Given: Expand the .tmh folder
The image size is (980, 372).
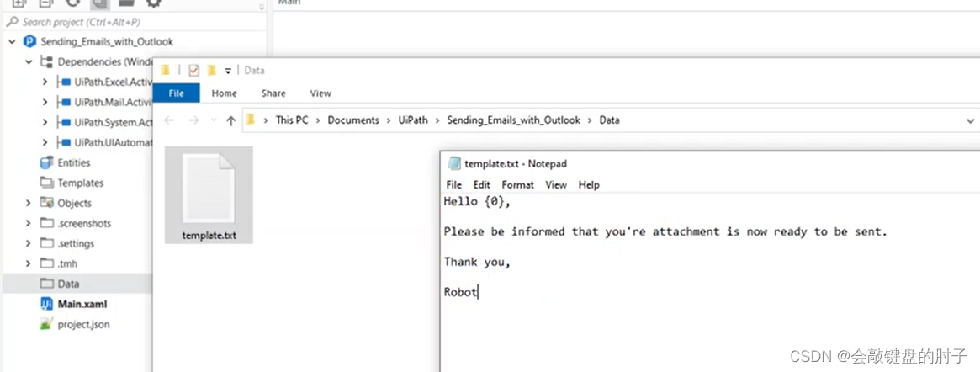Looking at the screenshot, I should point(29,263).
